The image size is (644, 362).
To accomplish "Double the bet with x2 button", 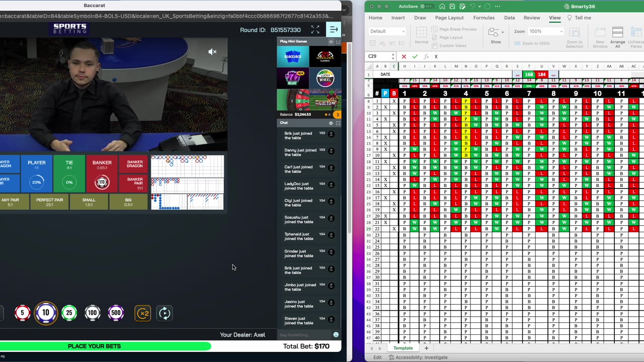I will pyautogui.click(x=143, y=313).
